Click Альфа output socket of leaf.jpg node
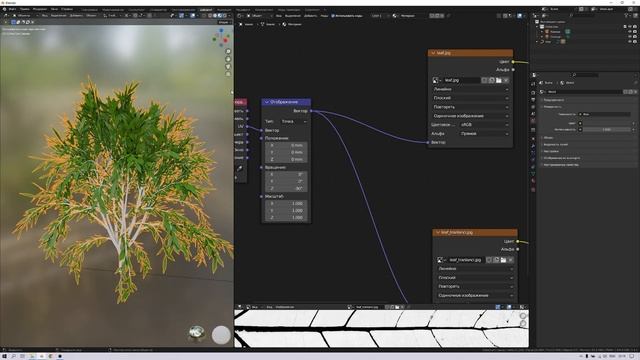Image resolution: width=640 pixels, height=360 pixels. tap(513, 70)
